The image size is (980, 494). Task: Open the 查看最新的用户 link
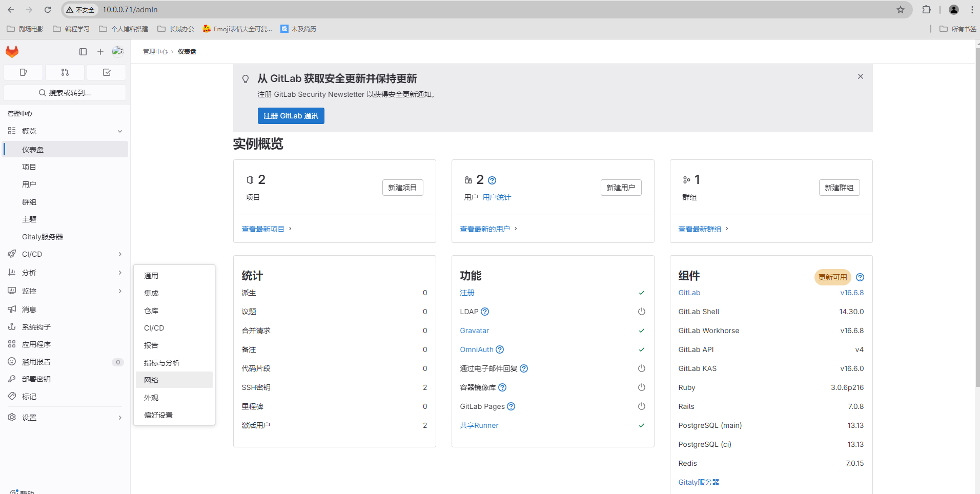(485, 229)
